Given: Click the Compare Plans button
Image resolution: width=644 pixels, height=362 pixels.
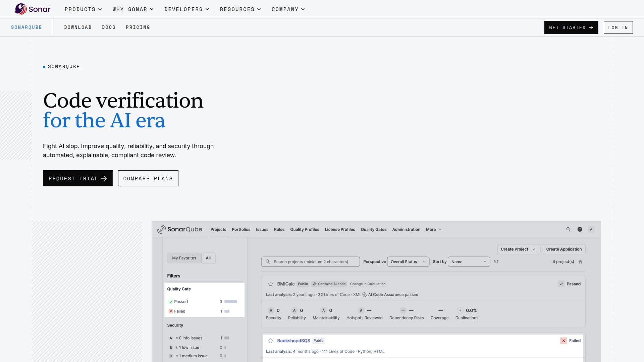Looking at the screenshot, I should 148,178.
